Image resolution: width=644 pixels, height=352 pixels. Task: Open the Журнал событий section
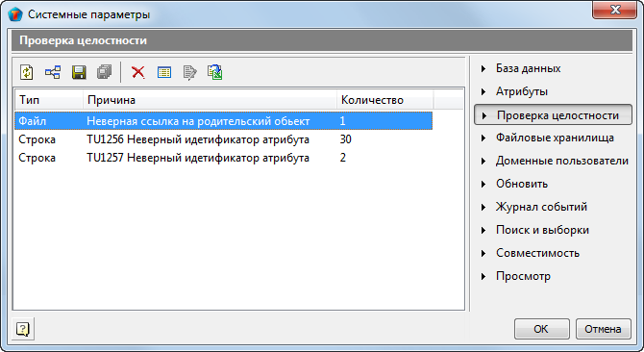click(x=541, y=207)
